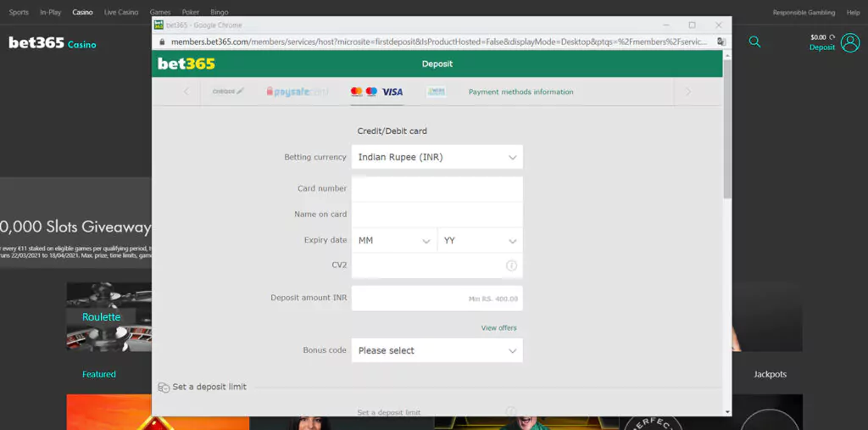This screenshot has height=430, width=868.
Task: Expand the expiry month MM dropdown
Action: pyautogui.click(x=393, y=241)
